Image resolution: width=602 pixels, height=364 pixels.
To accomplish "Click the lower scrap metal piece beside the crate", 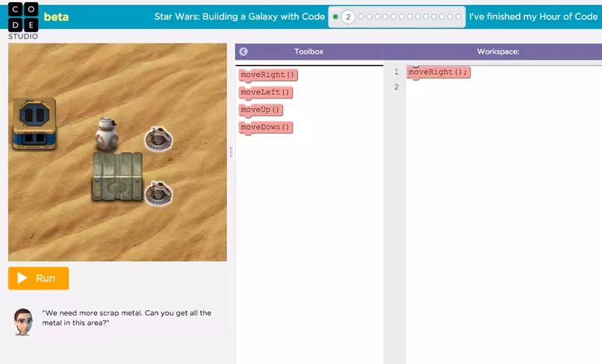I will coord(158,193).
